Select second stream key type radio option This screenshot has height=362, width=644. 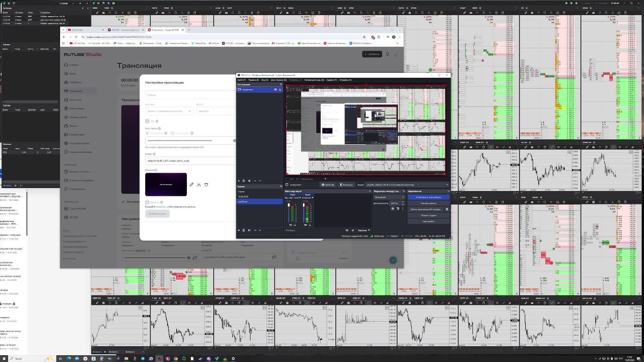(172, 133)
